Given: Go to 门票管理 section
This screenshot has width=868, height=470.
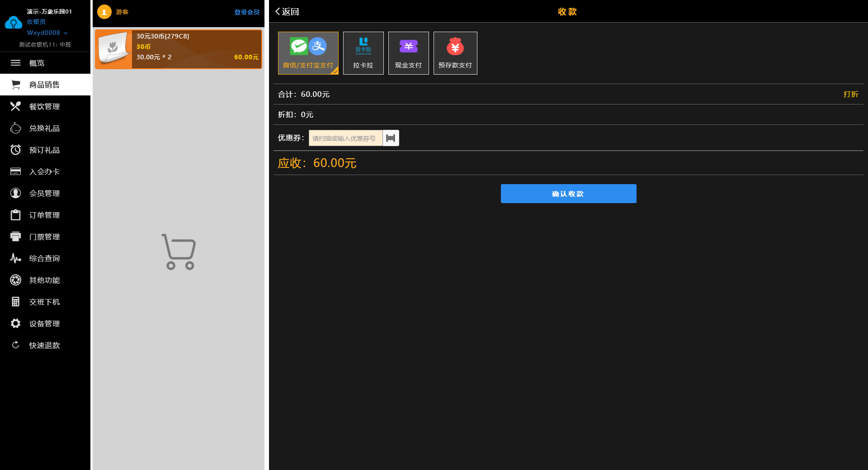Looking at the screenshot, I should tap(45, 237).
